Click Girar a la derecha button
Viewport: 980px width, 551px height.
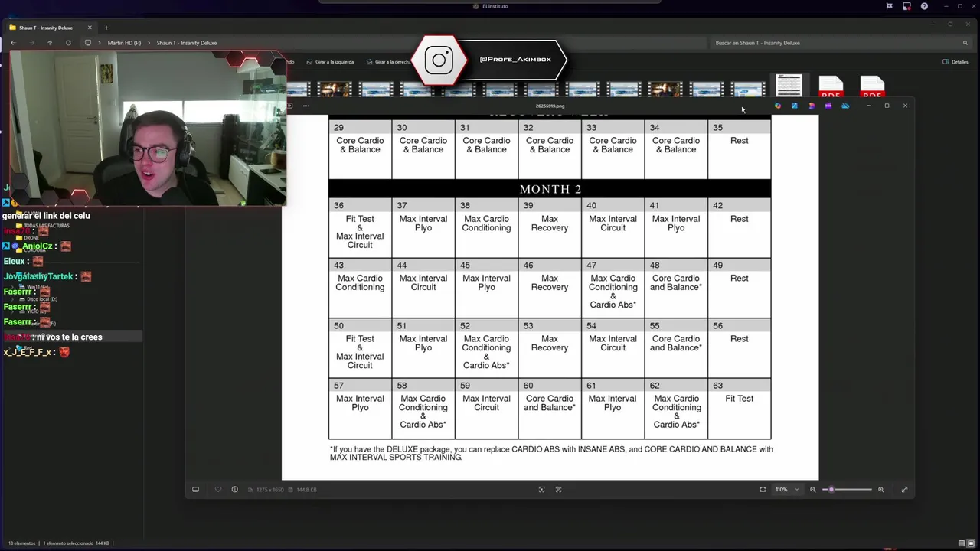coord(388,62)
